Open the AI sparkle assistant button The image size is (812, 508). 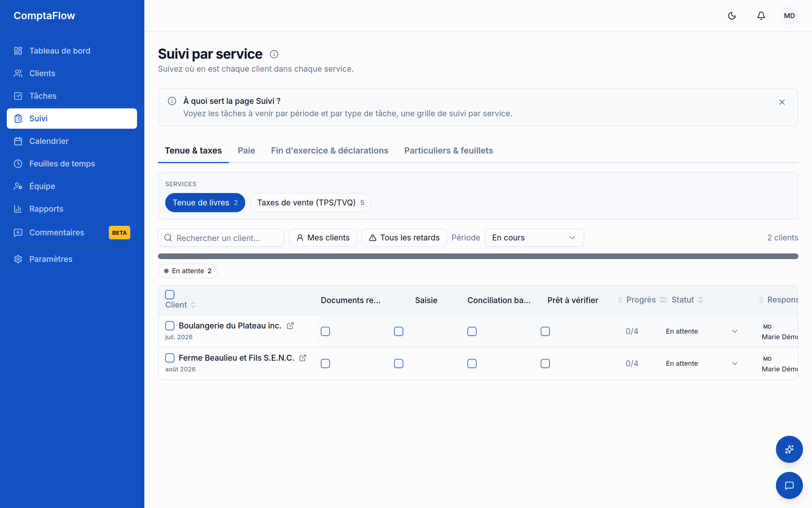pos(789,449)
